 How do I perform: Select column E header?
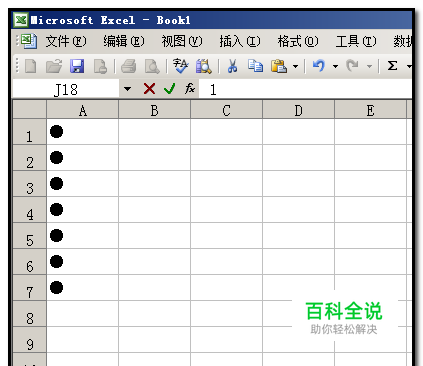pyautogui.click(x=370, y=110)
